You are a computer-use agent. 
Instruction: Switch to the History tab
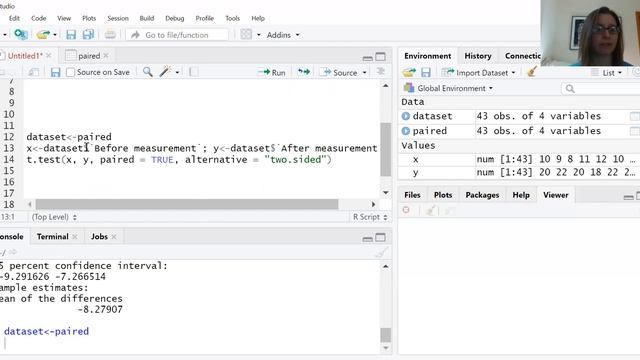[x=478, y=56]
